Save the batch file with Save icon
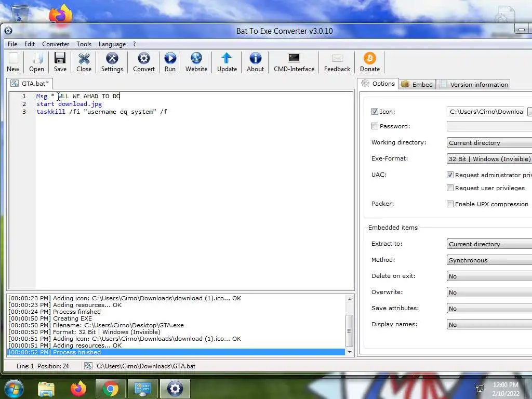 (x=60, y=62)
